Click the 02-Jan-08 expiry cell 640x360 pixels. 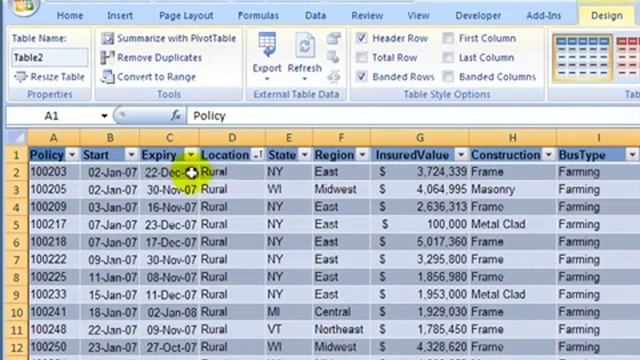(x=169, y=313)
